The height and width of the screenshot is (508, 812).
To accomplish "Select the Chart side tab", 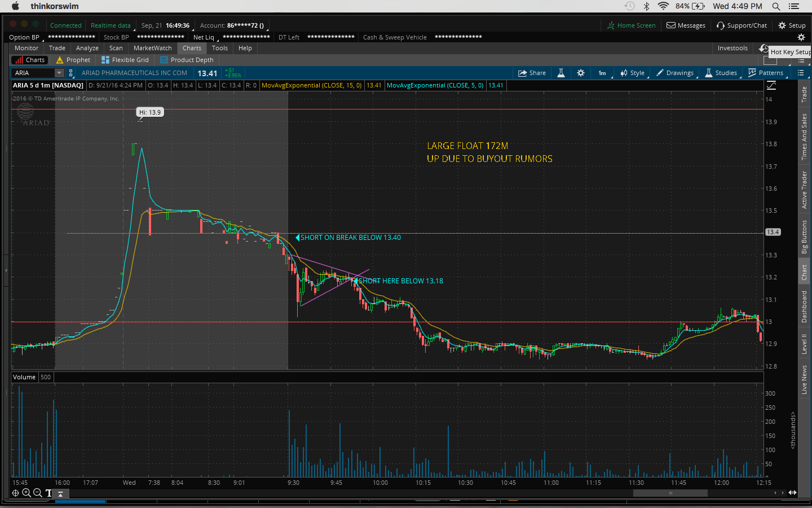I will point(804,273).
